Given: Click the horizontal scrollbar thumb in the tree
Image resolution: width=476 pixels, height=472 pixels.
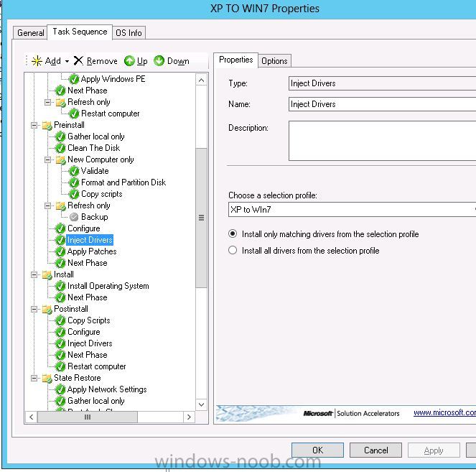Looking at the screenshot, I should point(88,417).
